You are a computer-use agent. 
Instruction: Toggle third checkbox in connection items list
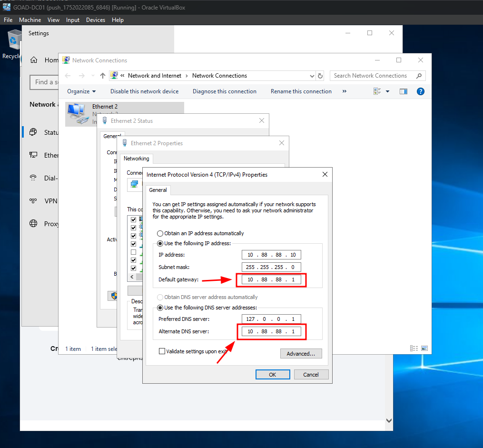click(x=133, y=236)
